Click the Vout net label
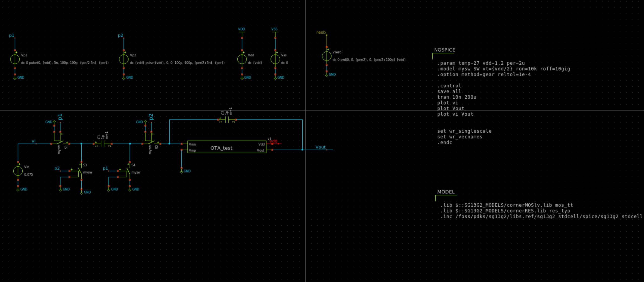Viewport: 644px width, 282px height. pos(320,147)
